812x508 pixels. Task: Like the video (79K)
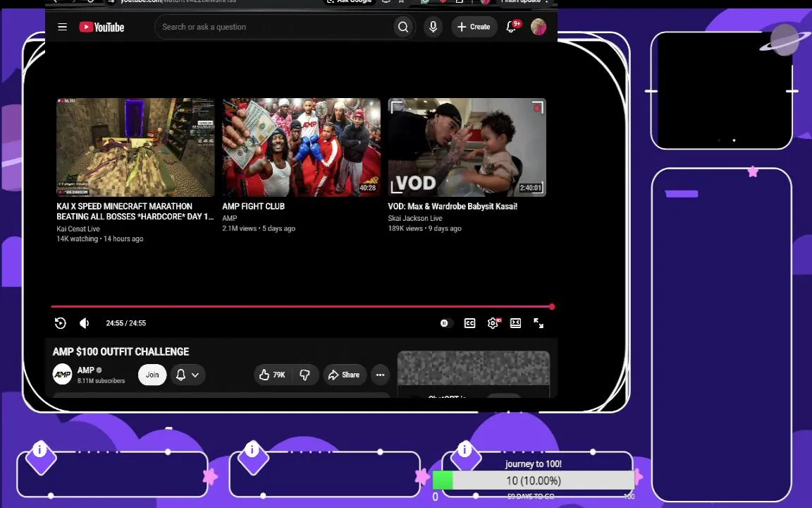[273, 375]
